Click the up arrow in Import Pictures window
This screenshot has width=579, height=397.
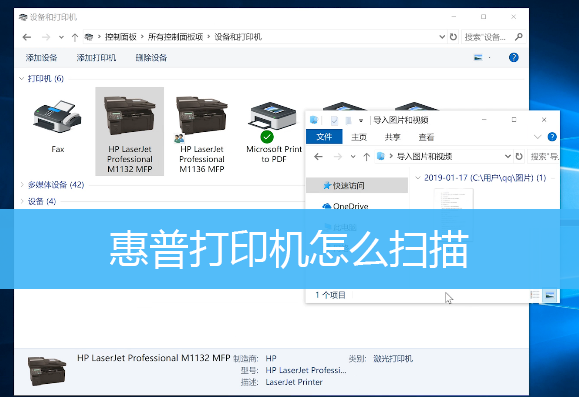[366, 157]
